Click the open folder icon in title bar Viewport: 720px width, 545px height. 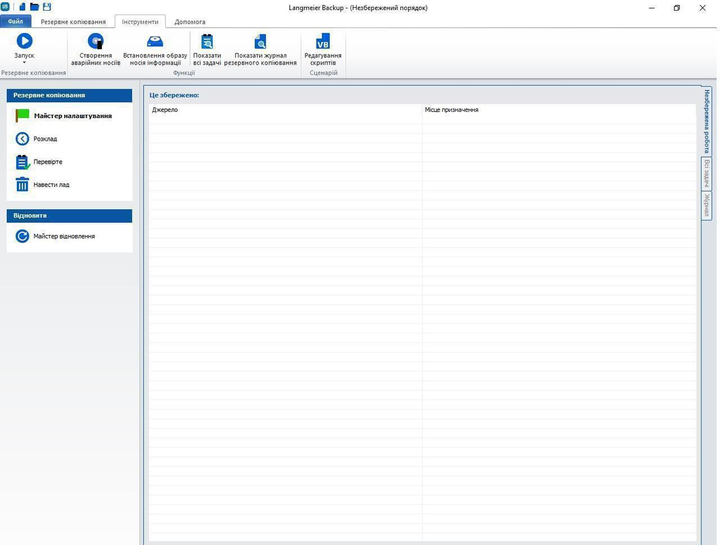(x=34, y=7)
